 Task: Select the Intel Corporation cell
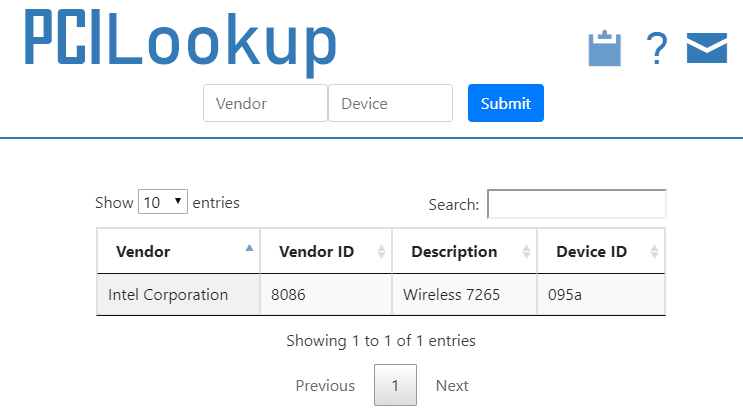[x=179, y=295]
